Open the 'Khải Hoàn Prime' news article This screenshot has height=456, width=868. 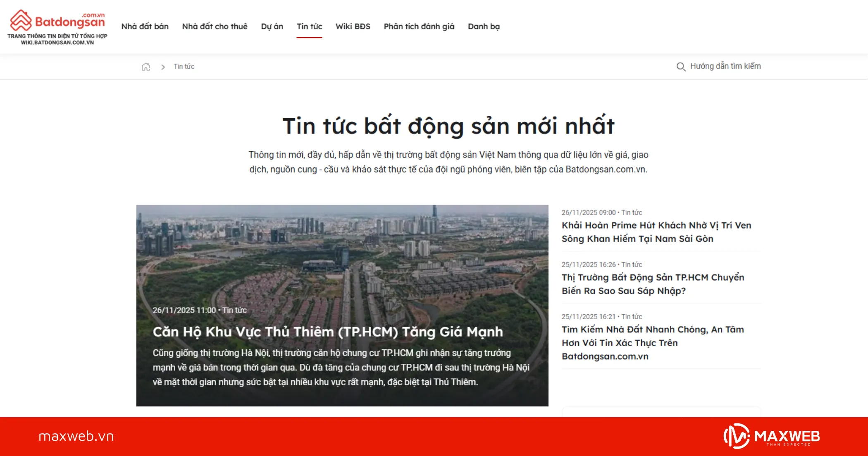(656, 232)
